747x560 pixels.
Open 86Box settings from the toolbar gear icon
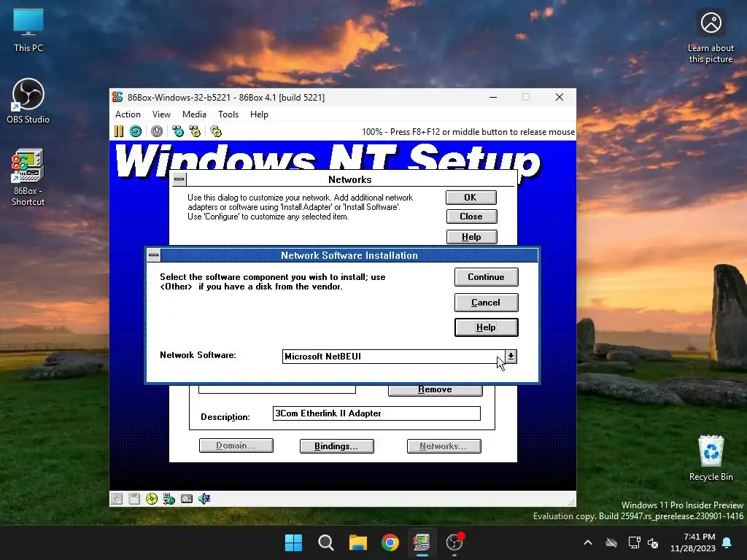[x=216, y=131]
